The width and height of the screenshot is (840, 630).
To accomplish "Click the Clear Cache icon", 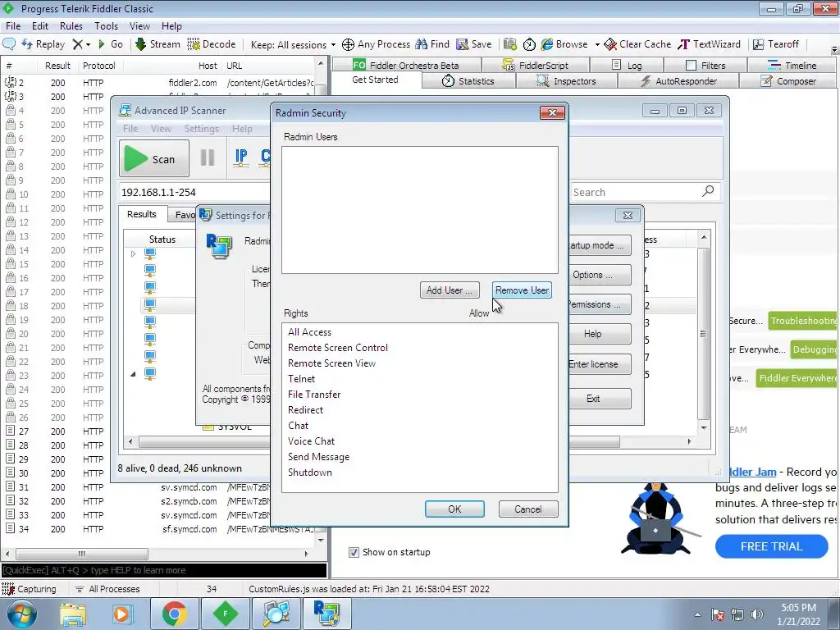I will point(610,44).
